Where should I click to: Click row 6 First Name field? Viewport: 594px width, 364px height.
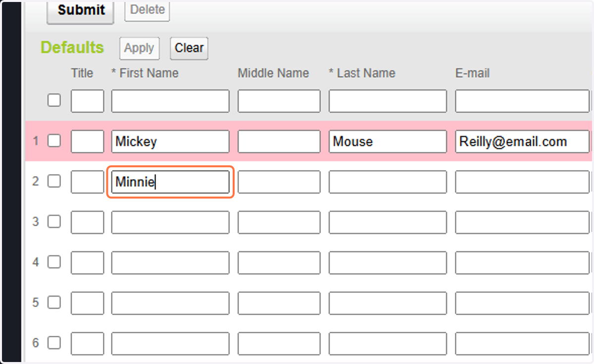(170, 344)
